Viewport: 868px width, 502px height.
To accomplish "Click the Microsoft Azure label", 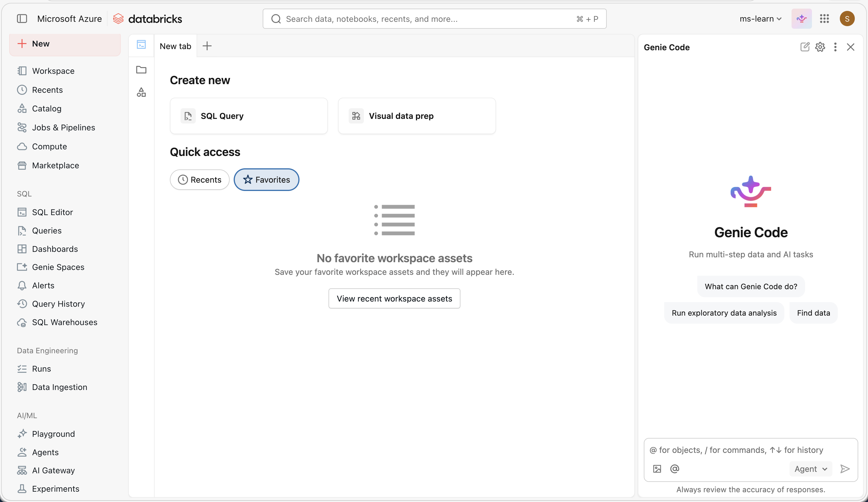I will pyautogui.click(x=69, y=19).
